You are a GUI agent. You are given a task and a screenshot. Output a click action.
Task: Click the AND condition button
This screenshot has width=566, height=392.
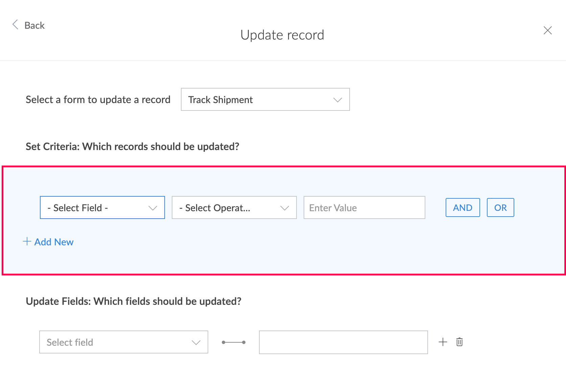tap(463, 207)
